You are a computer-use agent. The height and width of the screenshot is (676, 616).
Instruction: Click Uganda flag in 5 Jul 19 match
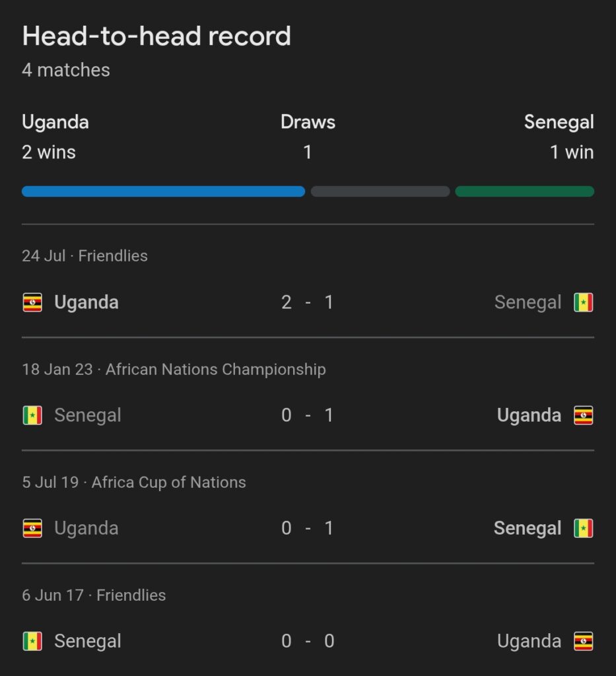32,528
